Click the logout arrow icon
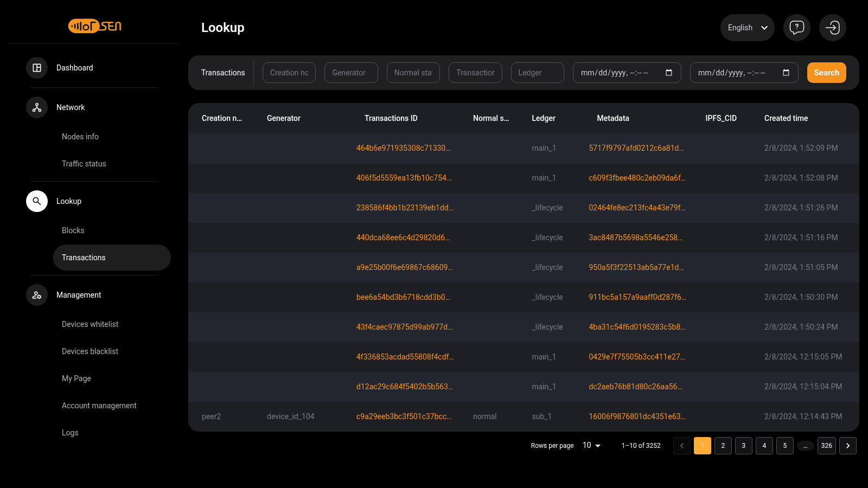 (x=833, y=28)
